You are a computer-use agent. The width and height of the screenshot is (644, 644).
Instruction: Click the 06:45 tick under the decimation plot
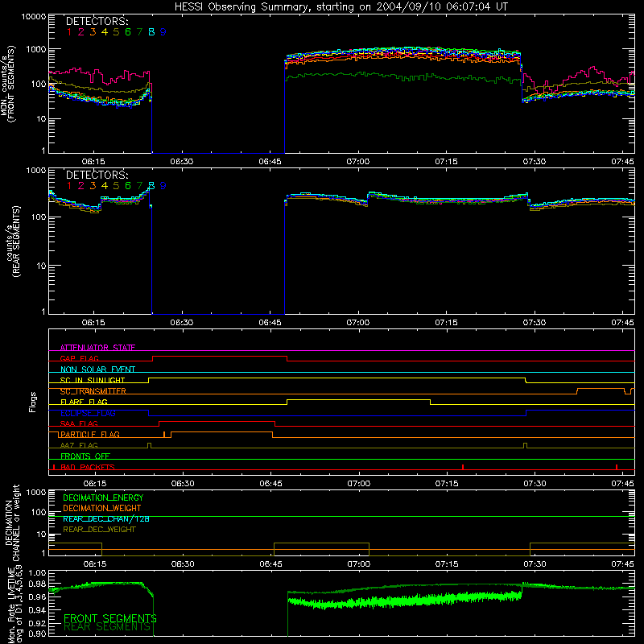(270, 564)
